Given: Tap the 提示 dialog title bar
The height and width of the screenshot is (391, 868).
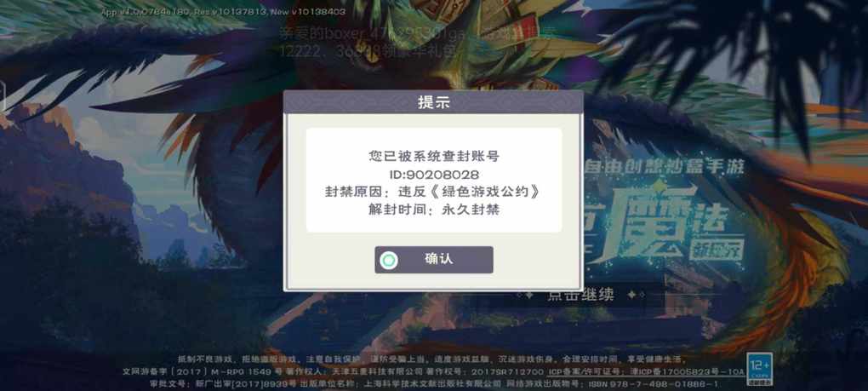Looking at the screenshot, I should pos(433,102).
